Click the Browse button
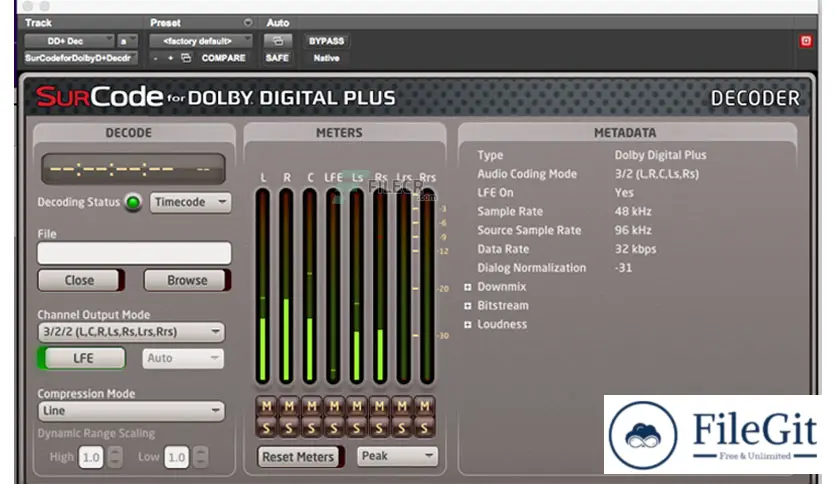Image resolution: width=836 pixels, height=484 pixels. (187, 280)
